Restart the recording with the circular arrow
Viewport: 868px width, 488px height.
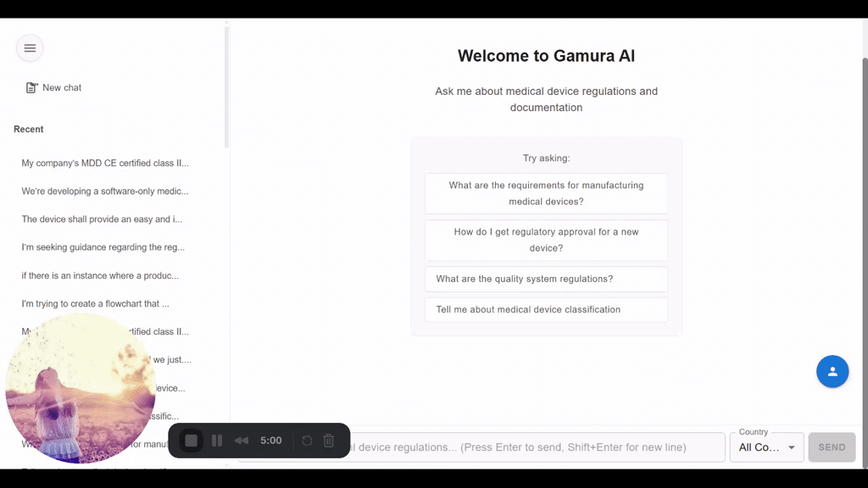pyautogui.click(x=307, y=441)
